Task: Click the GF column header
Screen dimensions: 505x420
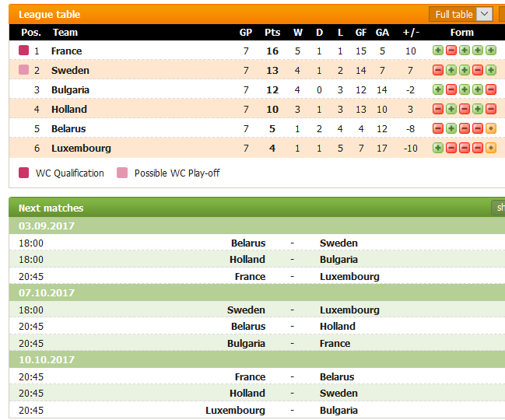Action: click(x=361, y=33)
